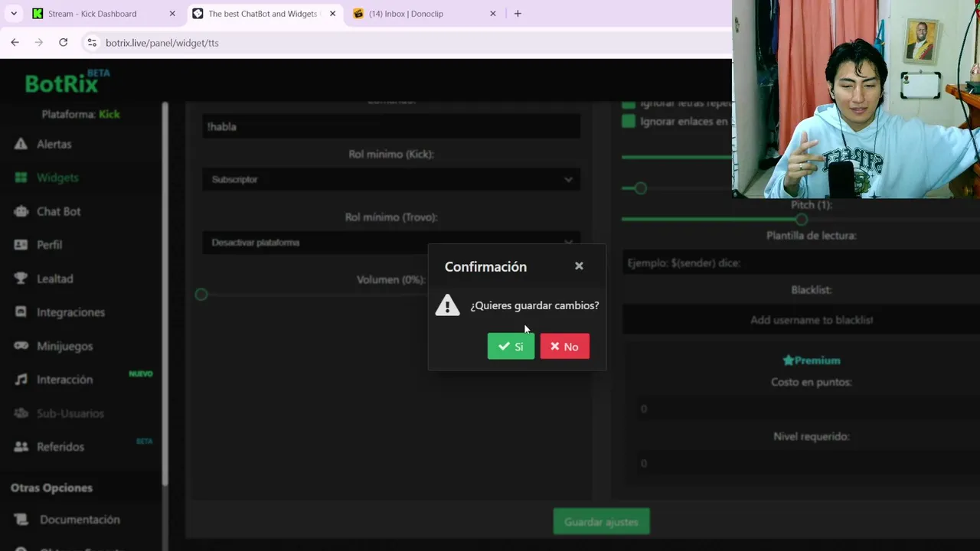Open a new browser tab
Screen dimensions: 980x551
(x=518, y=13)
